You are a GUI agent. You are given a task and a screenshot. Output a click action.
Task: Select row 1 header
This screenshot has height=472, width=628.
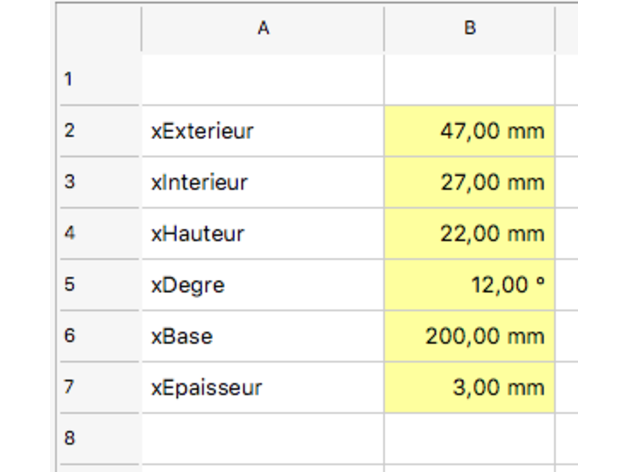point(98,79)
